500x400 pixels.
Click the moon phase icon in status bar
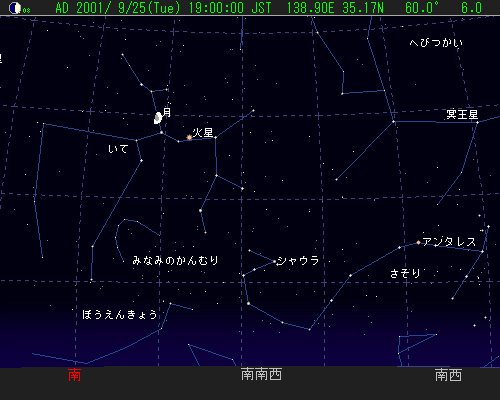tap(15, 8)
